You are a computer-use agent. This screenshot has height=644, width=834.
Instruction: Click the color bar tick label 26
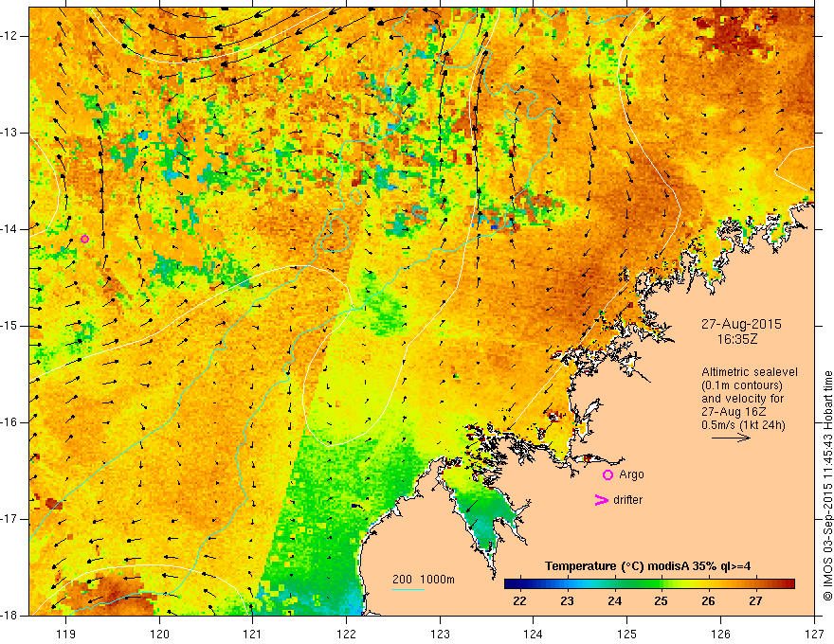708,601
